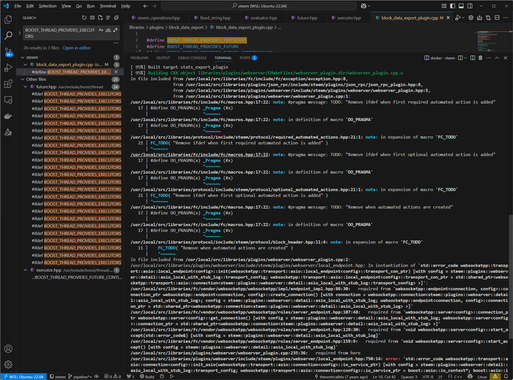Screen dimensions: 513x380
Task: Open Manage gear icon in activity bar
Action: click(x=8, y=364)
